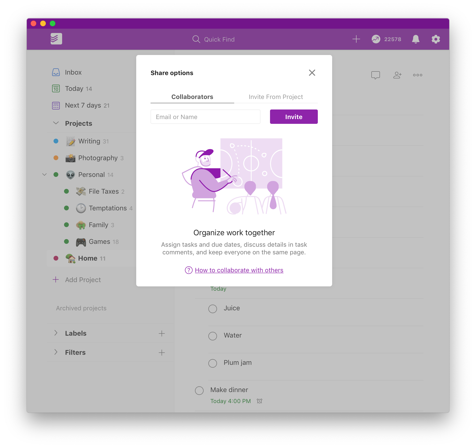Check off the Water task
The height and width of the screenshot is (448, 476).
click(x=213, y=336)
